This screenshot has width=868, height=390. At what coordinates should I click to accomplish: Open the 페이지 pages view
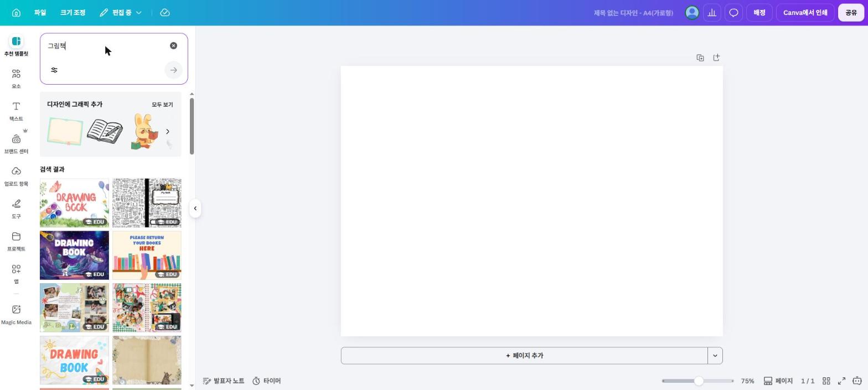click(778, 381)
